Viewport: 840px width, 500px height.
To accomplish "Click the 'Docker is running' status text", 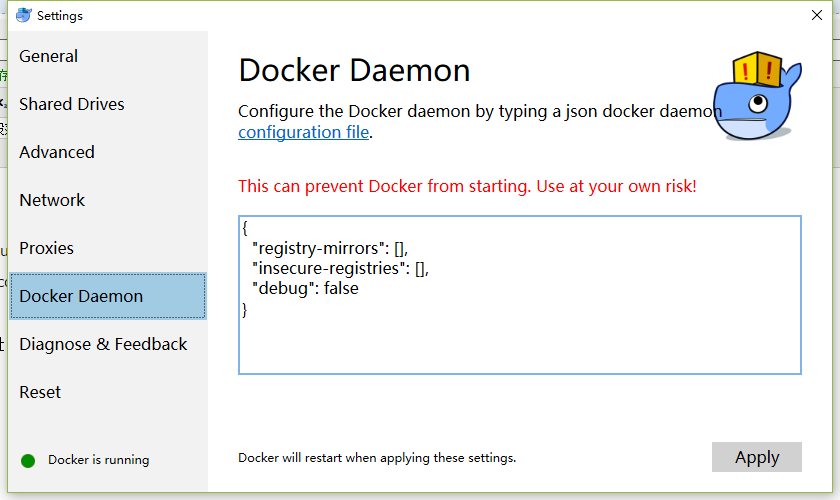I will [x=99, y=460].
